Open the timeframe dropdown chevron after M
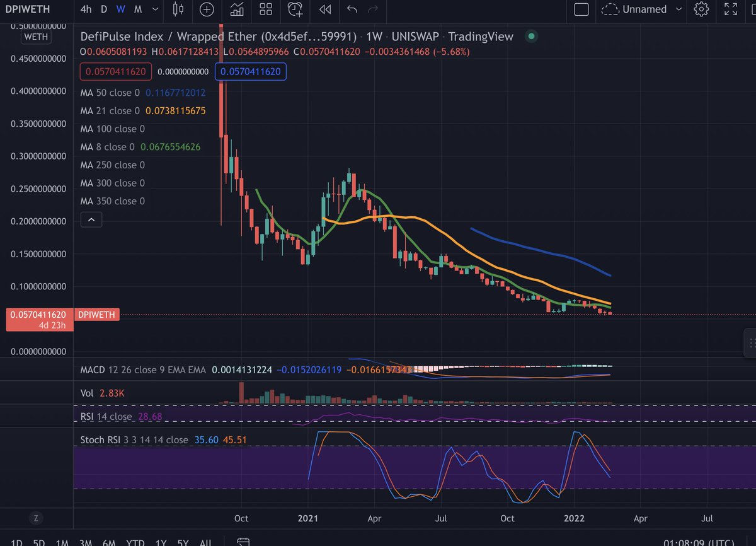 154,9
